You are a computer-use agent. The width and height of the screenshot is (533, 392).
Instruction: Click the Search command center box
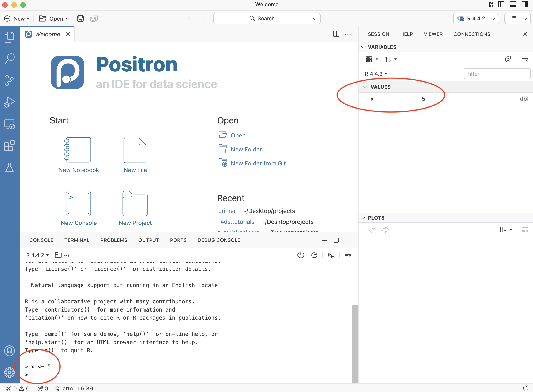pos(267,19)
